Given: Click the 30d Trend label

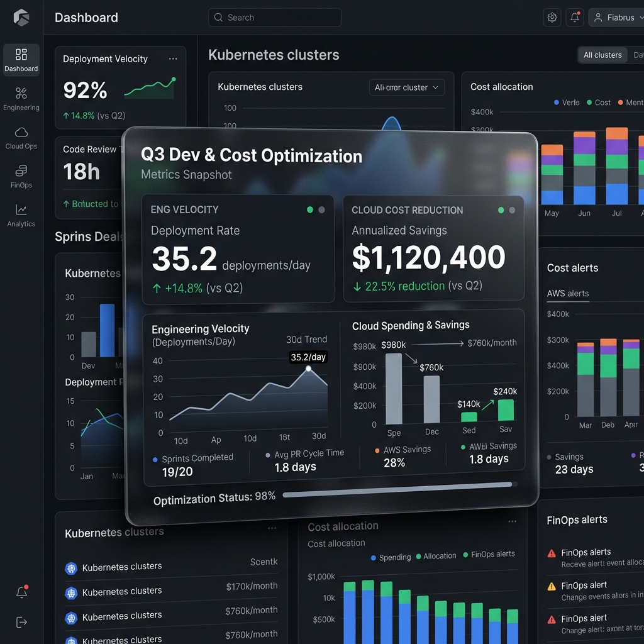Looking at the screenshot, I should coord(306,339).
